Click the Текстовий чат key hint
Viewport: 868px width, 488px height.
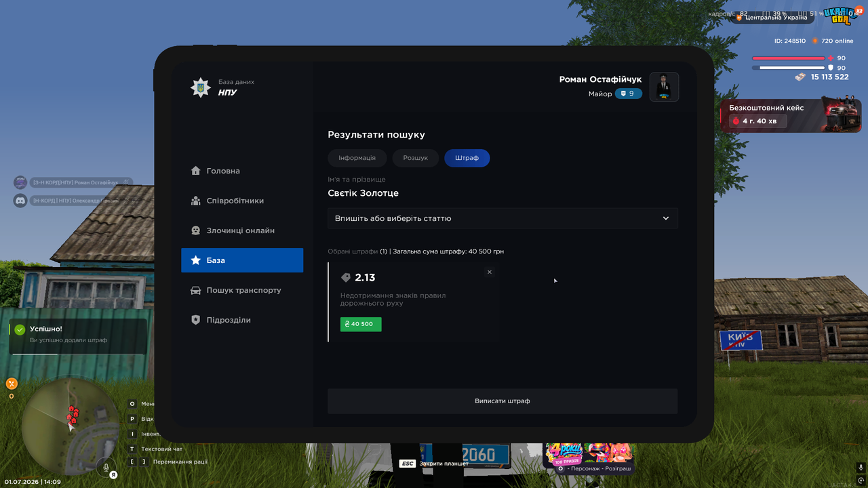[x=155, y=449]
